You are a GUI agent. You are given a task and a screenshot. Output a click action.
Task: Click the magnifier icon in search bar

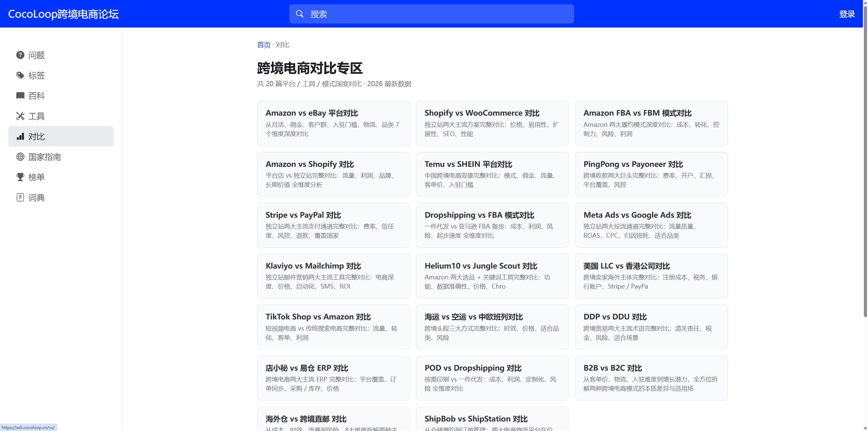coord(300,14)
